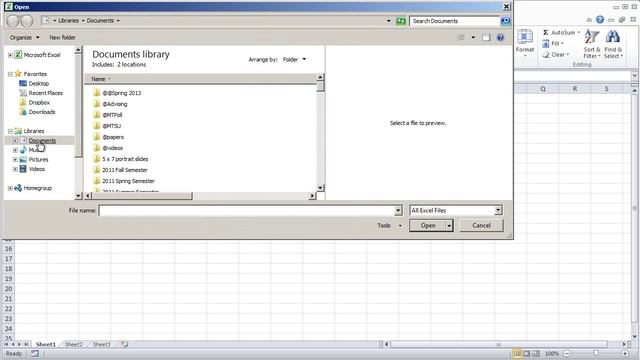The height and width of the screenshot is (360, 640).
Task: Click the New folder button
Action: [62, 38]
